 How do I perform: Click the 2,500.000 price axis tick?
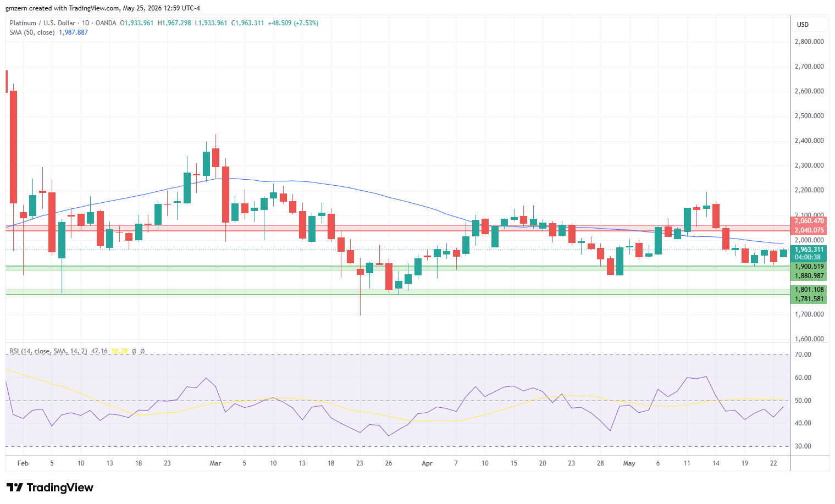click(809, 116)
